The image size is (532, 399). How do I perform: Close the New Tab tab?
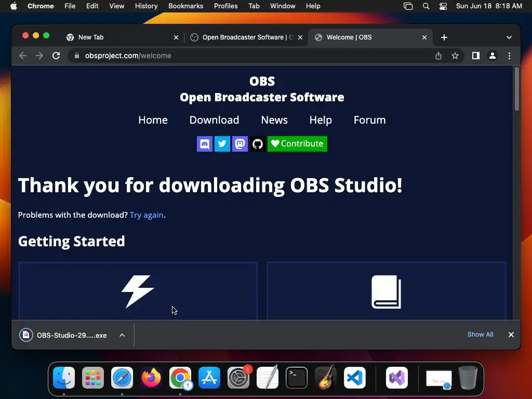[176, 37]
